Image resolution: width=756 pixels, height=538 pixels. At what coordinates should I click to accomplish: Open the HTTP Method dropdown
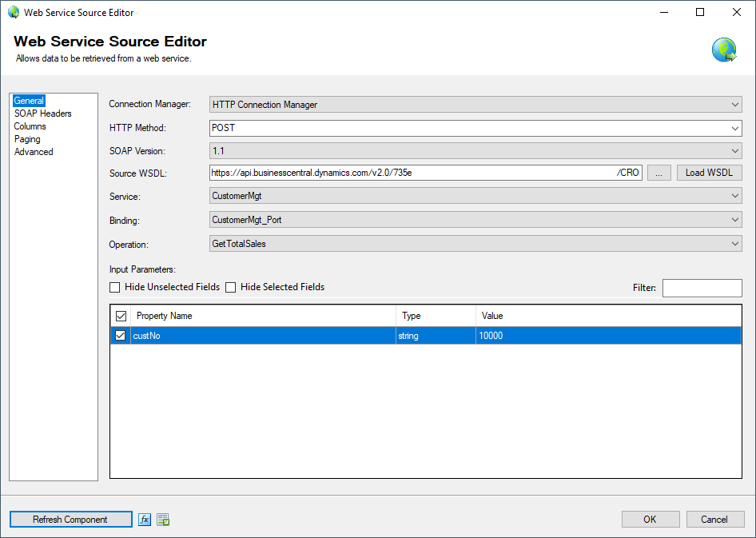736,128
